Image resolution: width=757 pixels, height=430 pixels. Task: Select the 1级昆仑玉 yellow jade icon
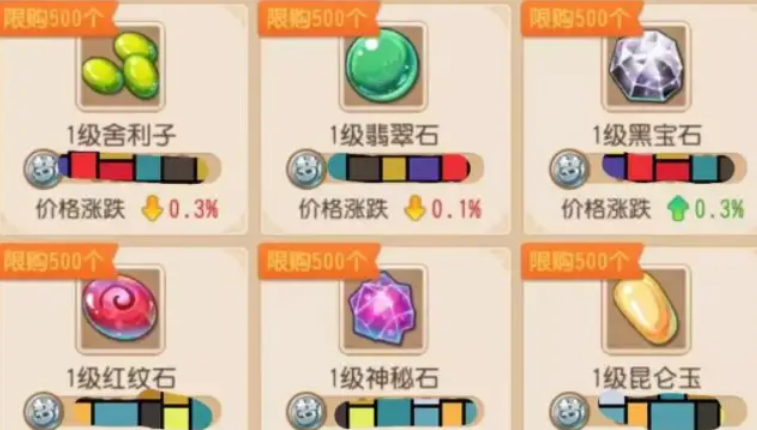pos(645,309)
